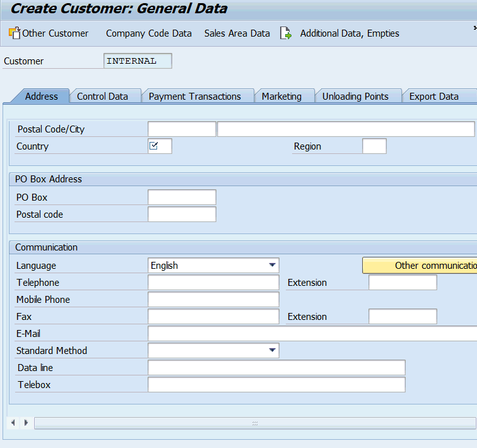The image size is (477, 448).
Task: Click the PO Box Postal code field
Action: (x=182, y=214)
